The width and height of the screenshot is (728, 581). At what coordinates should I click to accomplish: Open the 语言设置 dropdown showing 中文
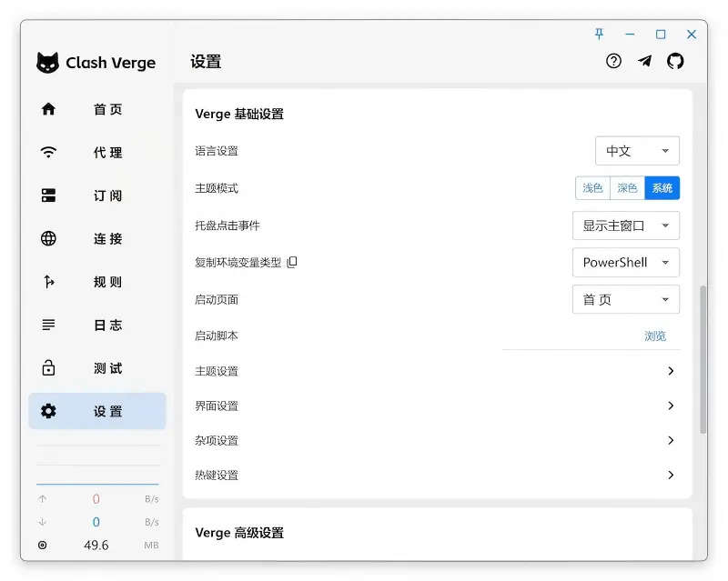pos(637,151)
